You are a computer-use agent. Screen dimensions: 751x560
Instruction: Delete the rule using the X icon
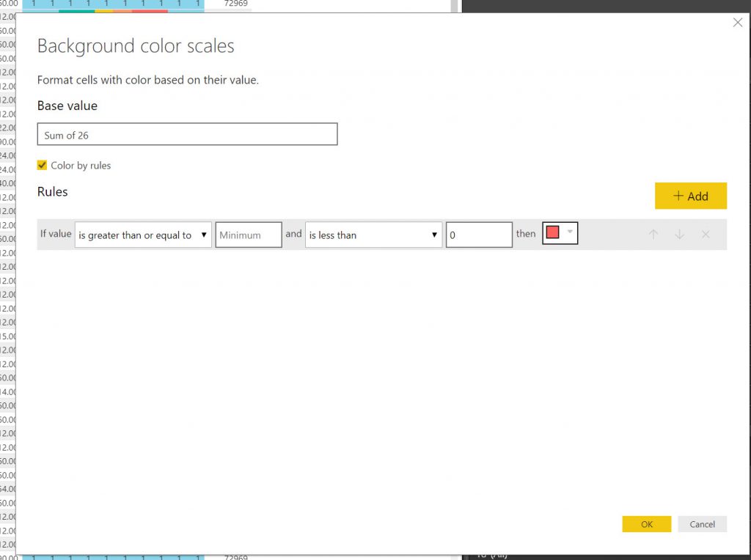tap(706, 235)
